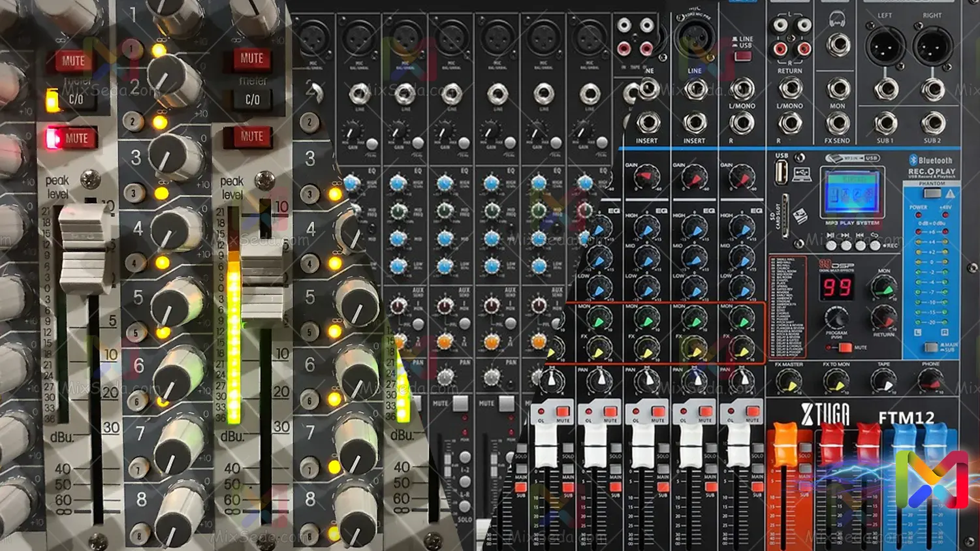
Task: Click the SUB 1 output jack
Action: pos(885,122)
